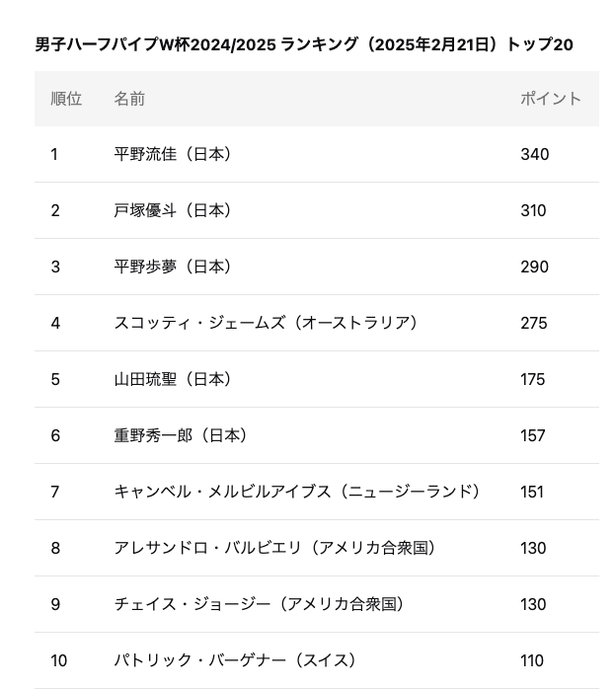Image resolution: width=616 pixels, height=689 pixels.
Task: Click the 順位 column header
Action: [x=66, y=99]
